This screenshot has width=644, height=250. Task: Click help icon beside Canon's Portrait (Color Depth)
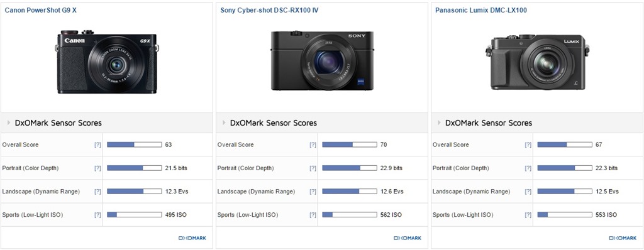pyautogui.click(x=97, y=168)
